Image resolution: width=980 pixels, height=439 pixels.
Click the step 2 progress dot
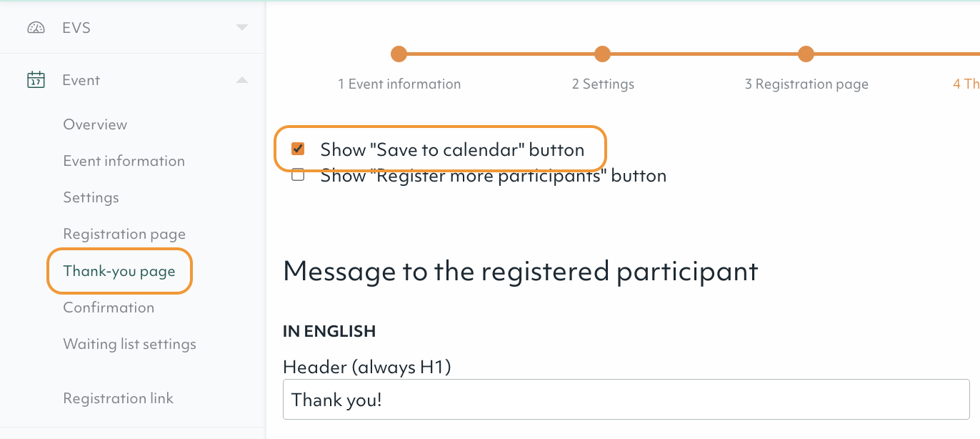point(602,54)
